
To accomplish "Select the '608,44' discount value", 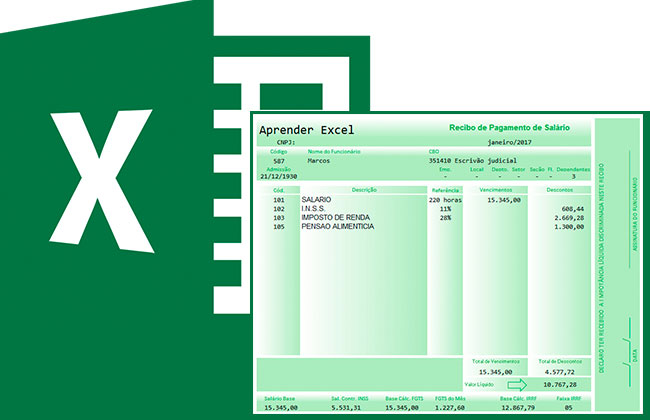I will [572, 209].
